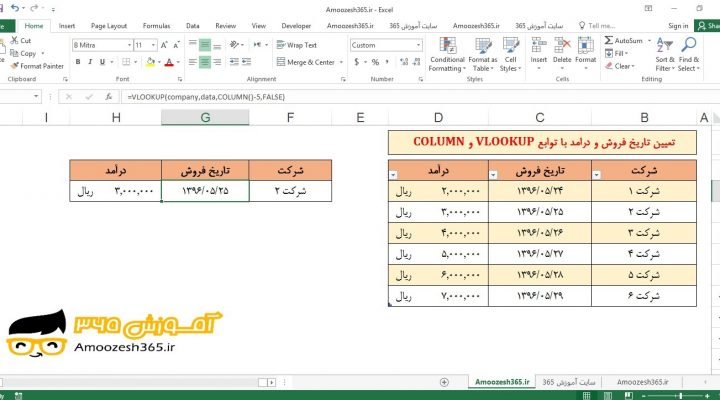720x400 pixels.
Task: Expand Merge & Center dropdown arrow
Action: pos(341,62)
